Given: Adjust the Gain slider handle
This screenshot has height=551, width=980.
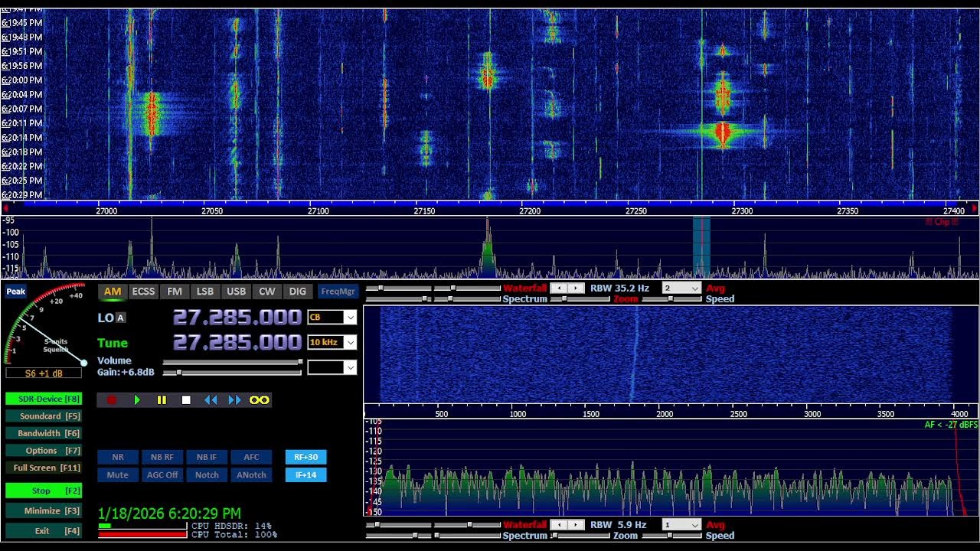Looking at the screenshot, I should 178,373.
